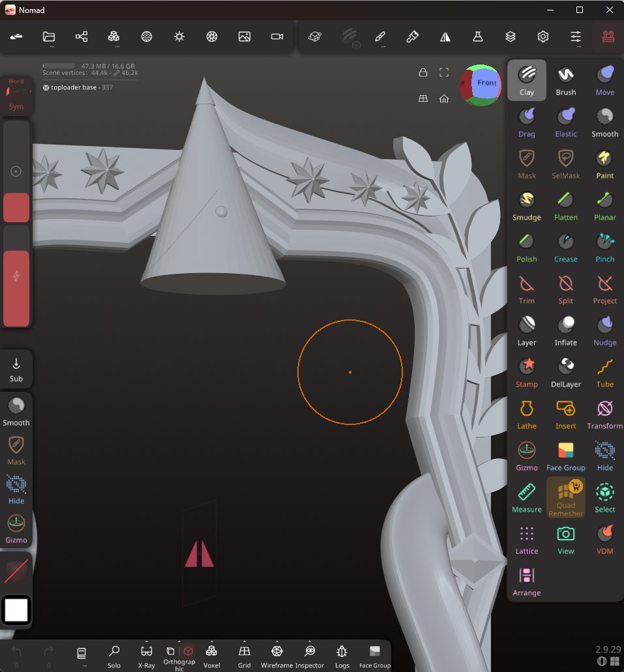This screenshot has width=624, height=672.
Task: Open the Layers stack menu
Action: pyautogui.click(x=511, y=37)
